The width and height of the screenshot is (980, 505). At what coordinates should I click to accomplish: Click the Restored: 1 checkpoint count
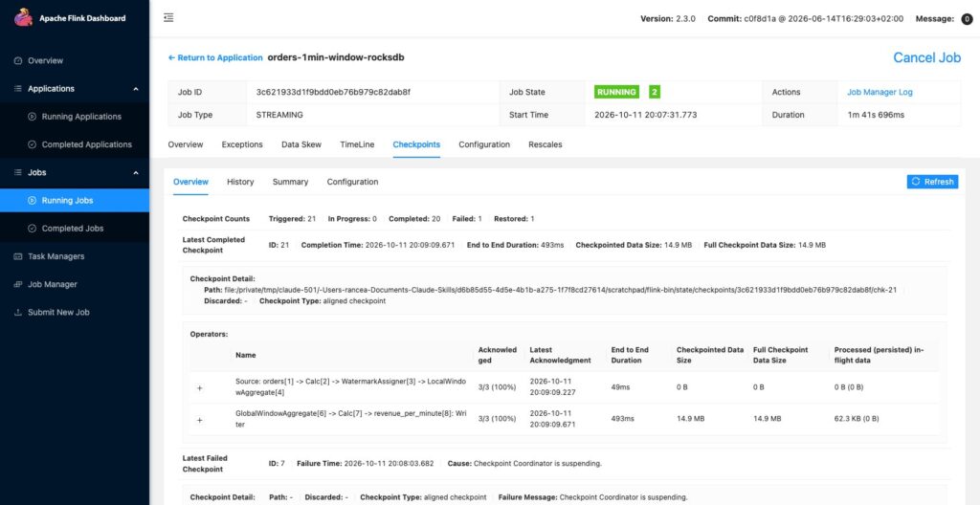coord(514,219)
